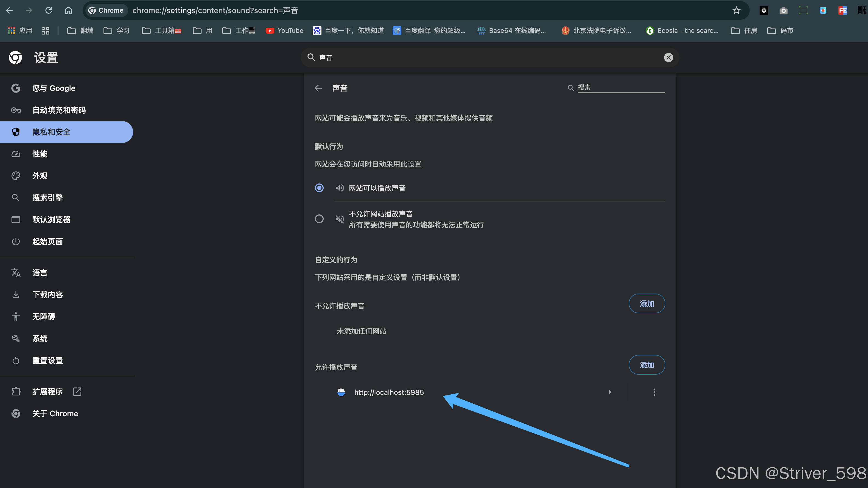Click 添加 button for 不允许播放声音
Screen dimensions: 868x488
[647, 304]
